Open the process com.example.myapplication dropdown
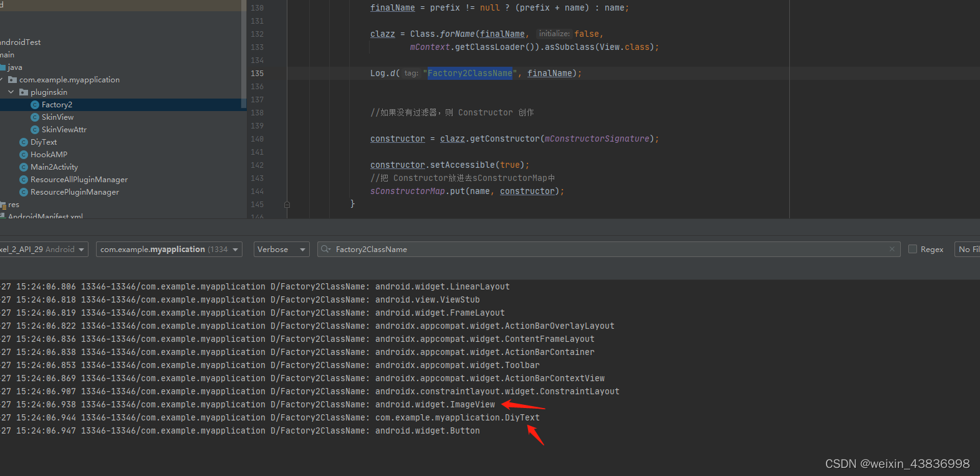Image resolution: width=980 pixels, height=476 pixels. coord(170,250)
